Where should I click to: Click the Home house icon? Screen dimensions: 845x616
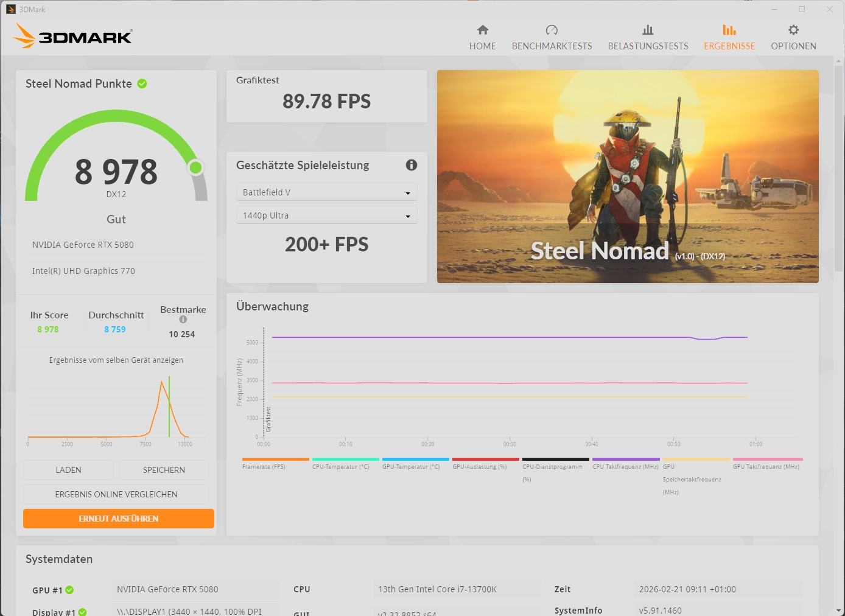pyautogui.click(x=483, y=30)
